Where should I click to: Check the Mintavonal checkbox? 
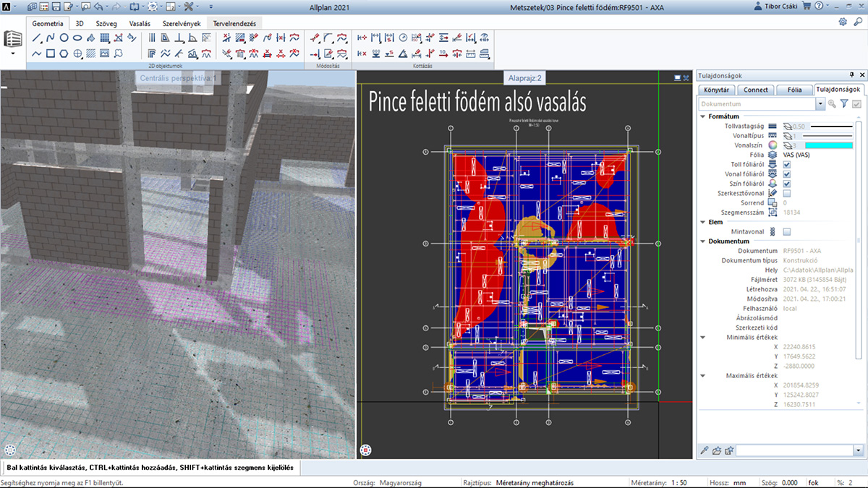coord(786,231)
